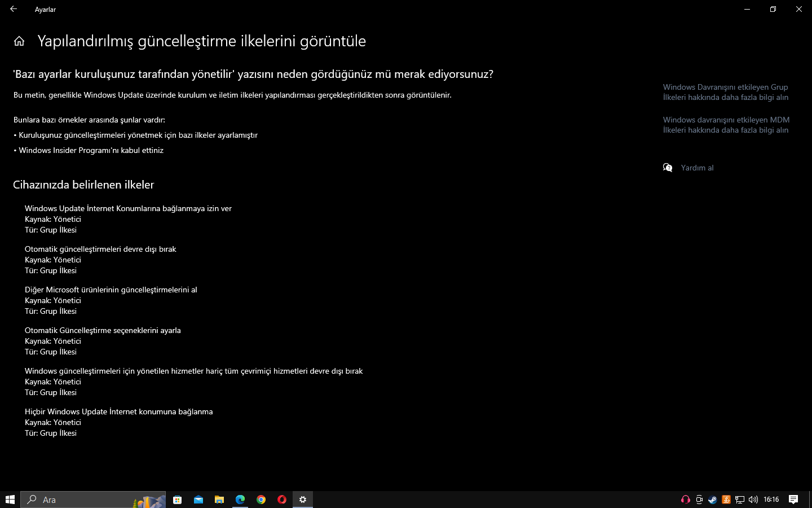
Task: Select 'Windows Update İnternet Konumlarına bağlanmaya izin ver'
Action: [x=128, y=208]
